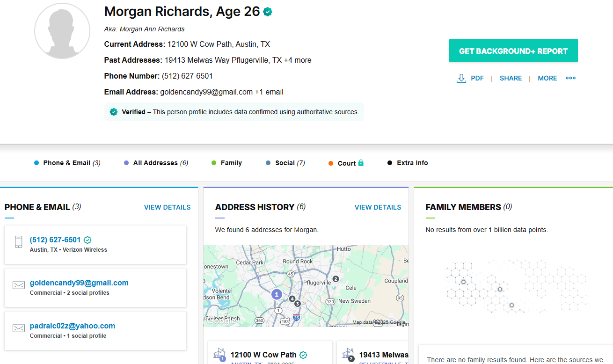Select map marker number 2 near Pflugerville
Viewport: 613px width, 364px height.
coord(336,279)
